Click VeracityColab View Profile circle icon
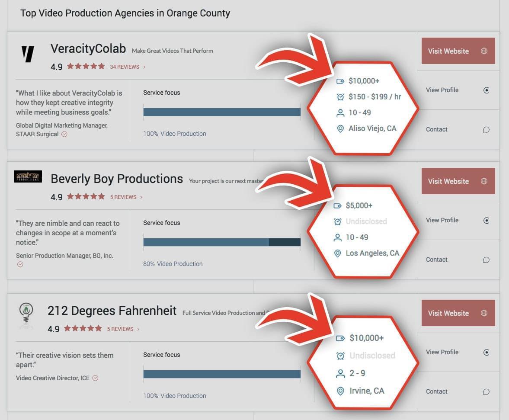509x420 pixels. click(x=486, y=90)
